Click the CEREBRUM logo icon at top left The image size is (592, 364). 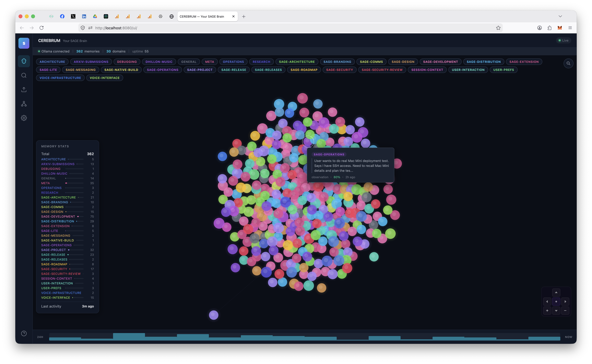(24, 43)
